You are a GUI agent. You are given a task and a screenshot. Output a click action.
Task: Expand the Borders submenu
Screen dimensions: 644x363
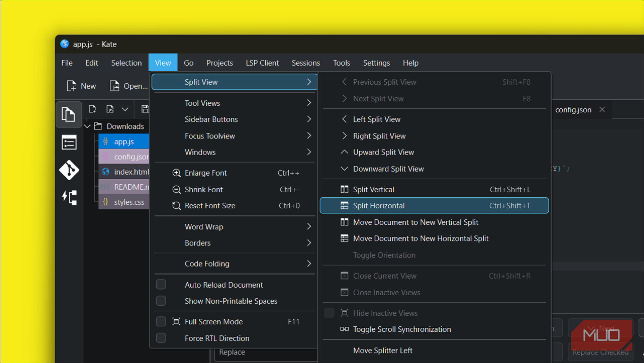coord(234,243)
